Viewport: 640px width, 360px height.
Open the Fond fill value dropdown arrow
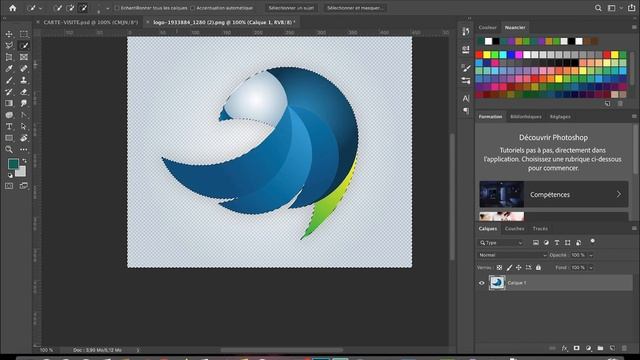tap(591, 268)
